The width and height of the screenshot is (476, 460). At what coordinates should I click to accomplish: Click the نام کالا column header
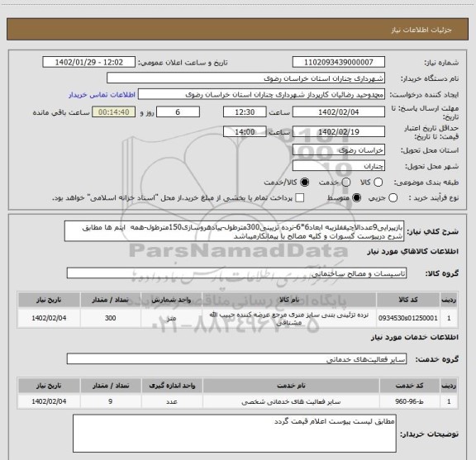(x=289, y=300)
